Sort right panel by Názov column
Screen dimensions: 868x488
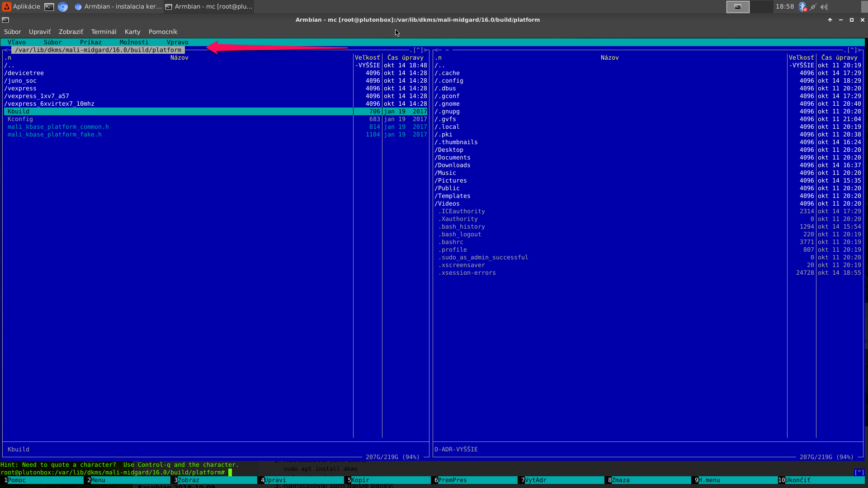tap(610, 57)
